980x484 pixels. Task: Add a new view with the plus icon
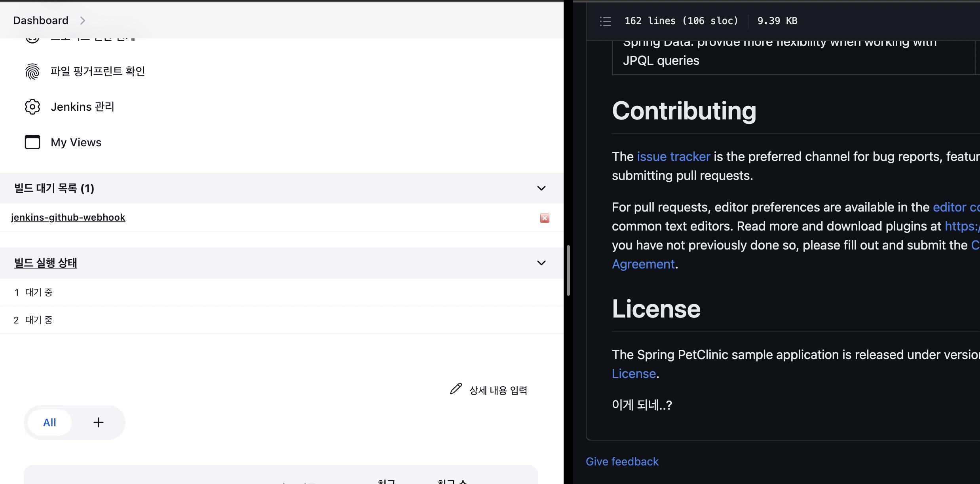coord(99,422)
